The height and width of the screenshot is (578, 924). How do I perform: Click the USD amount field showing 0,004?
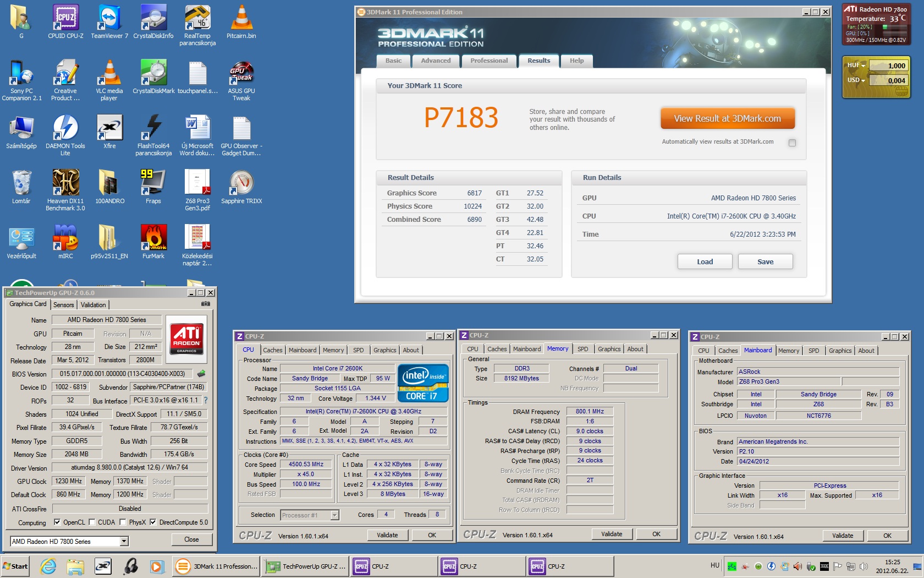click(888, 80)
